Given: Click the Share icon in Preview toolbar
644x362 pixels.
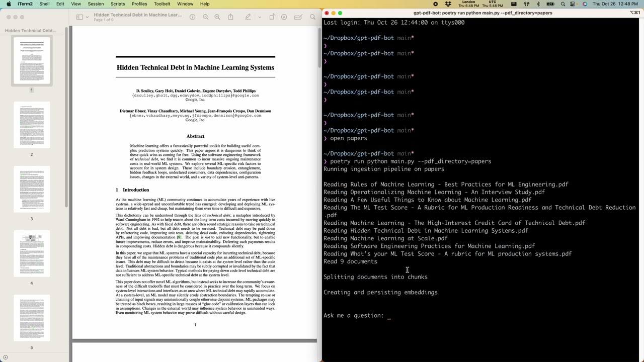Looking at the screenshot, I should 230,17.
